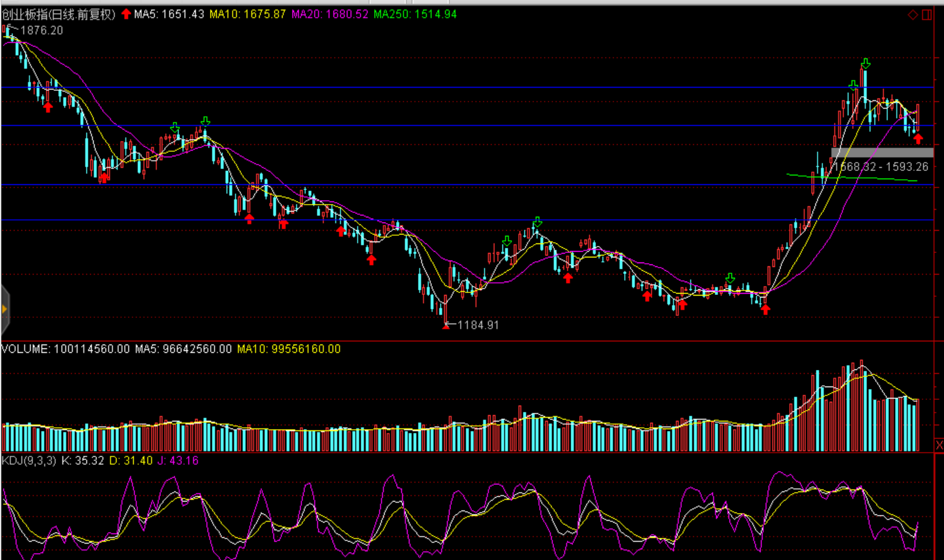The image size is (944, 560).
Task: Click the volume MA10 value label
Action: [x=288, y=349]
